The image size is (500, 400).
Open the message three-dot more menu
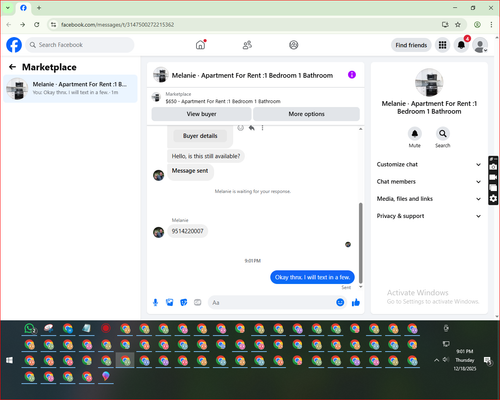pyautogui.click(x=262, y=128)
